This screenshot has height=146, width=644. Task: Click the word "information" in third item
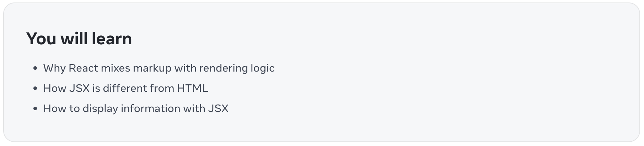[151, 108]
